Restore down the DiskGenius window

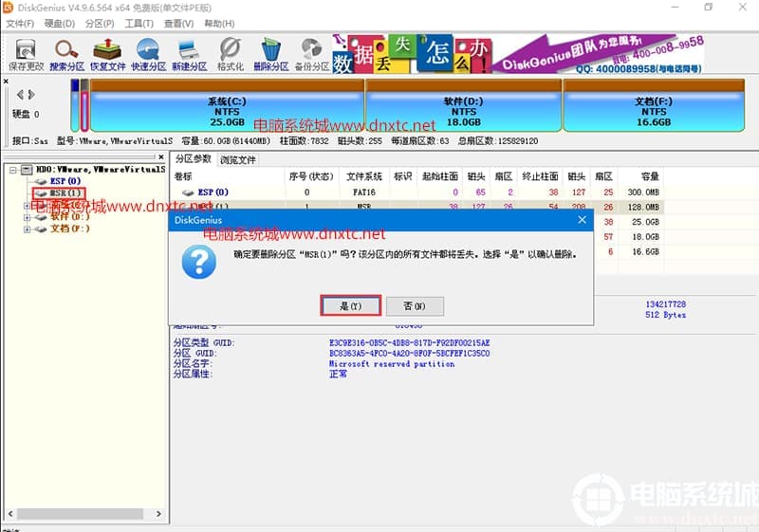708,8
